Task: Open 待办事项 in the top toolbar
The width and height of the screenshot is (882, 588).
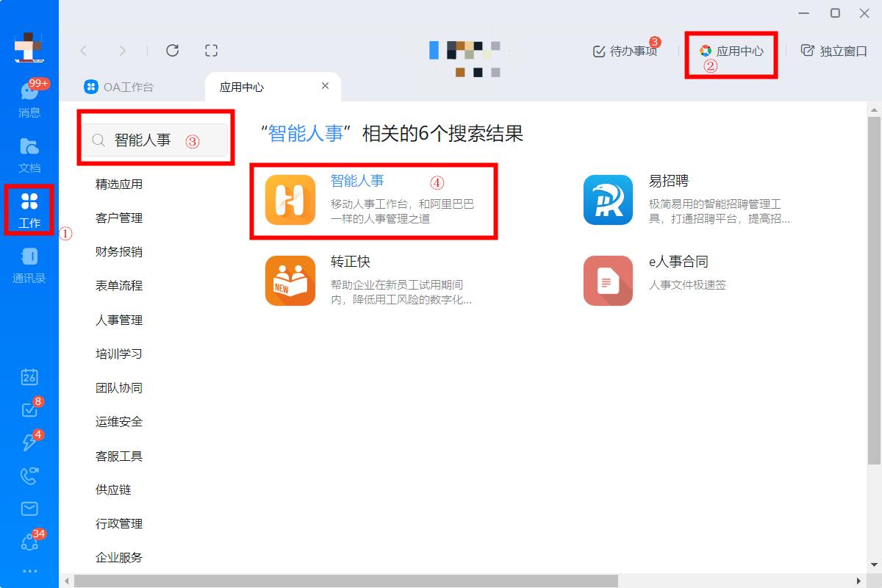Action: tap(625, 50)
